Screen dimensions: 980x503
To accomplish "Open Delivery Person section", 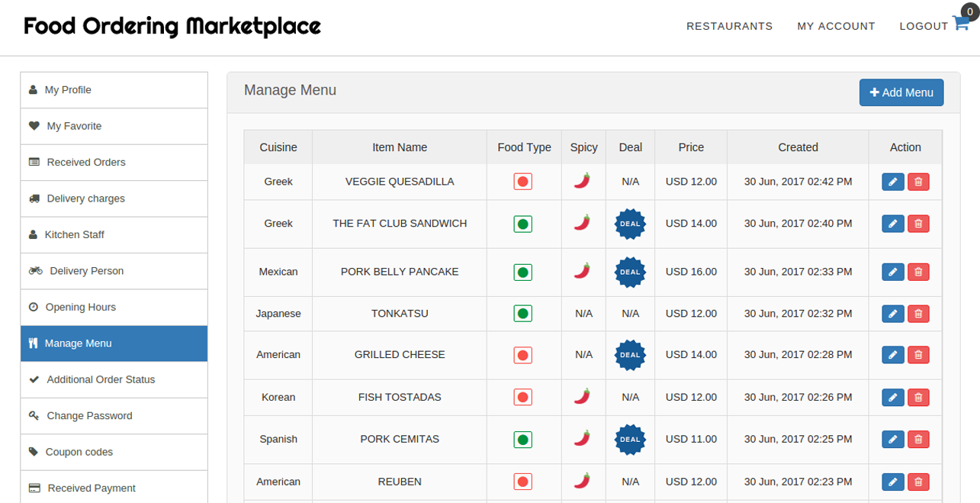I will [114, 271].
